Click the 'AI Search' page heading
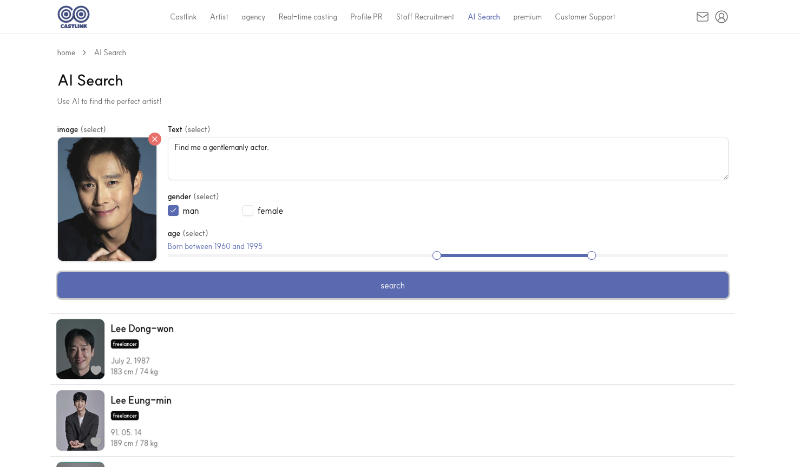Image resolution: width=800 pixels, height=467 pixels. click(x=90, y=81)
